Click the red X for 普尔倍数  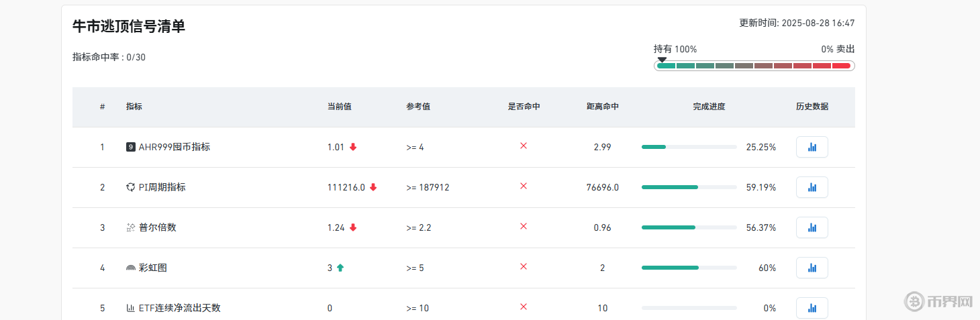point(524,227)
